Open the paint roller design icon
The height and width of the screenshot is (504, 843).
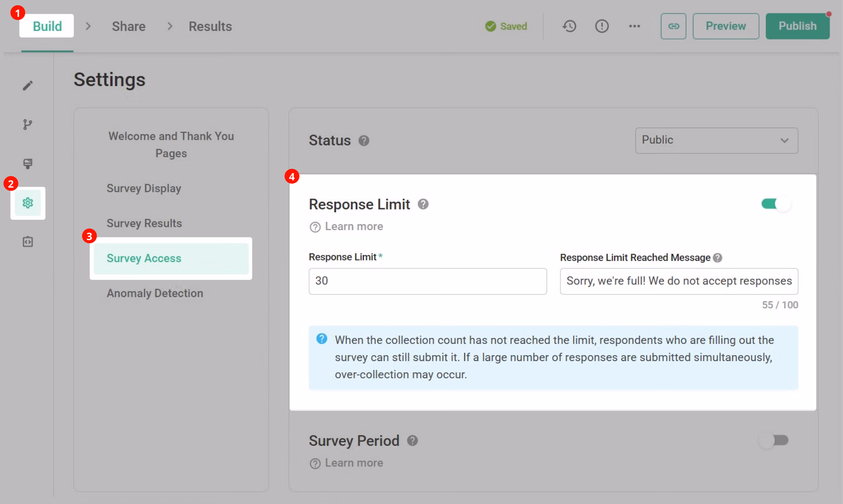point(28,164)
